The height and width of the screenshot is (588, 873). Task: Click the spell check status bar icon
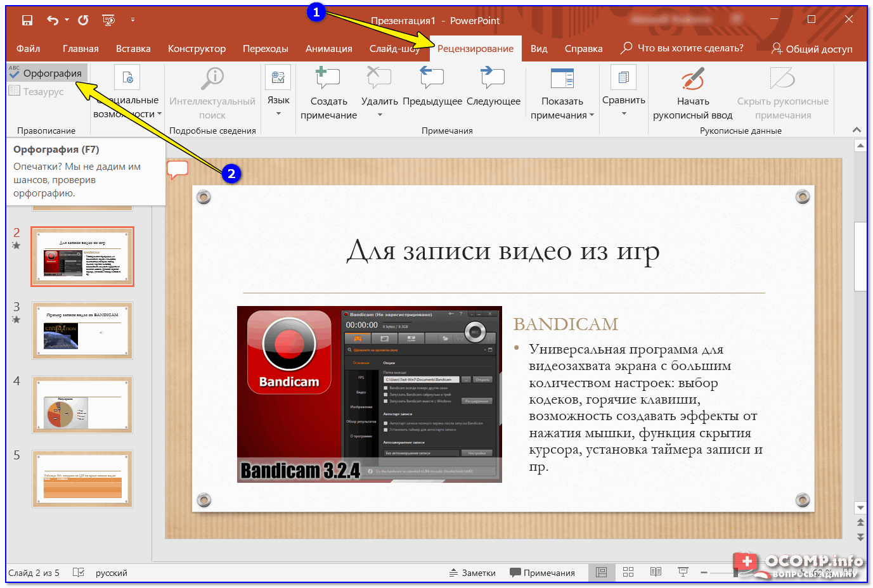(79, 573)
